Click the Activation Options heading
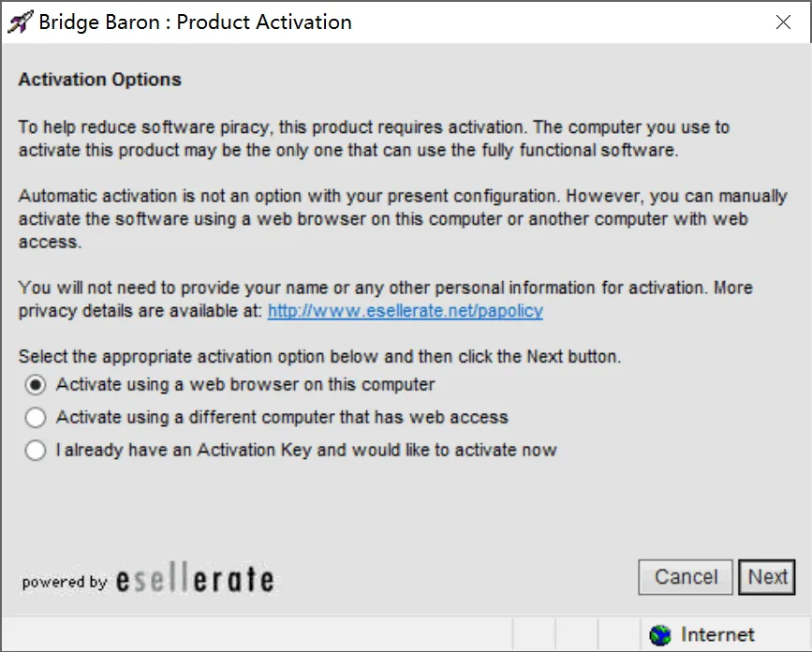The width and height of the screenshot is (812, 652). click(x=100, y=80)
